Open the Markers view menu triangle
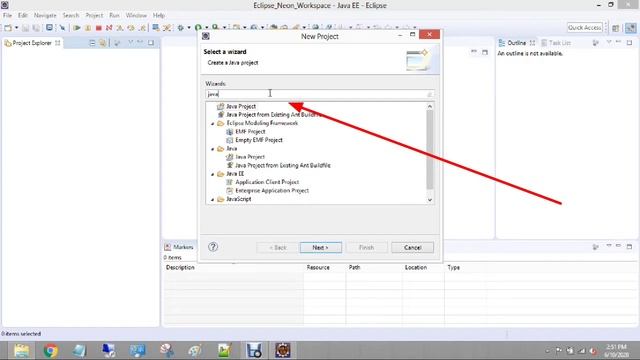This screenshot has width=640, height=360. 609,246
